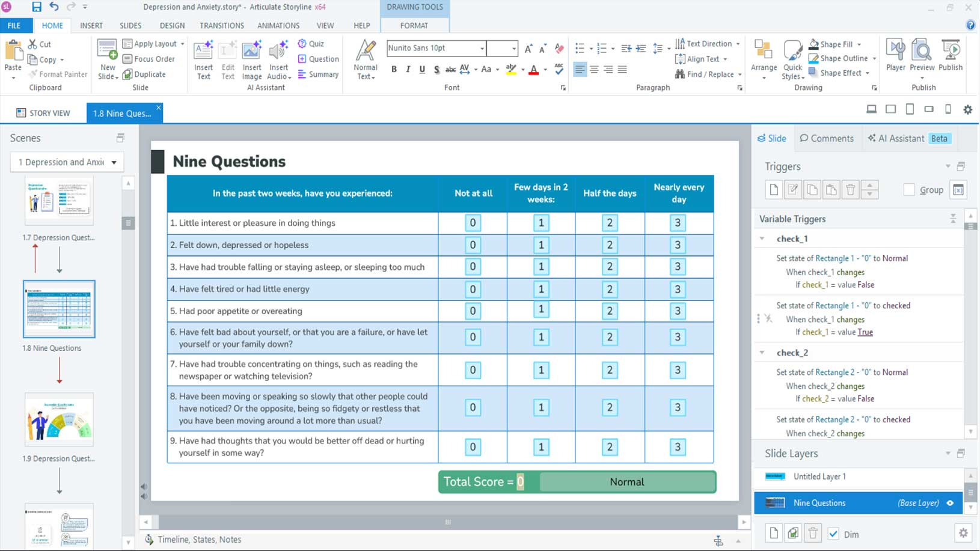Toggle the Dim checkbox for layers
This screenshot has height=551, width=980.
tap(833, 534)
